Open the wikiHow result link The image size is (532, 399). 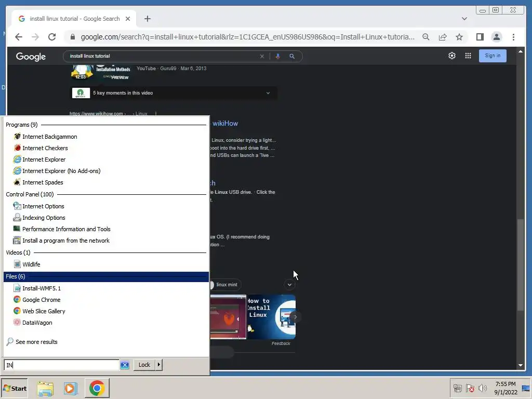point(225,124)
